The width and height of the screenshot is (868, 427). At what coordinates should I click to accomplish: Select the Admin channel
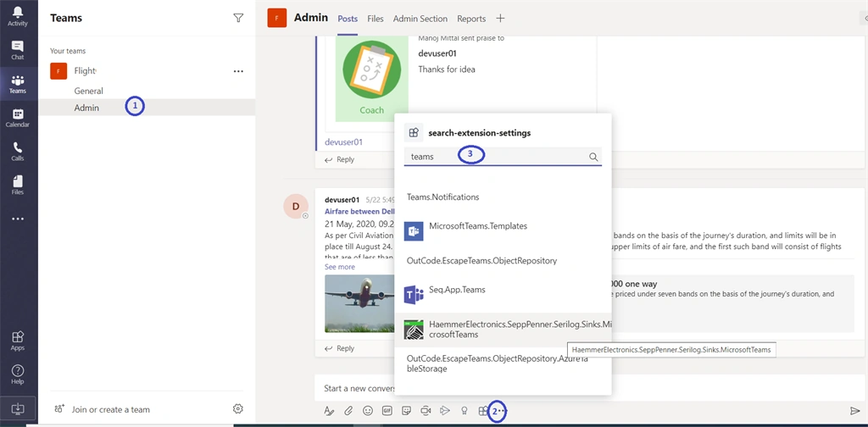pos(147,108)
